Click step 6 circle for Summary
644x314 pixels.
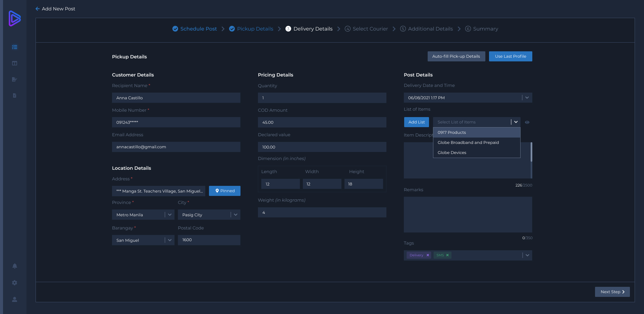click(x=468, y=29)
